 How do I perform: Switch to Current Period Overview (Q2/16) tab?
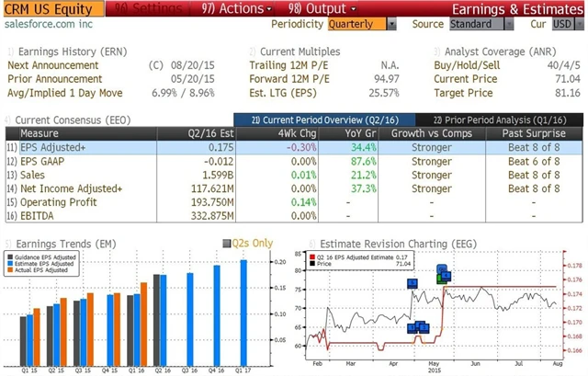click(x=325, y=120)
